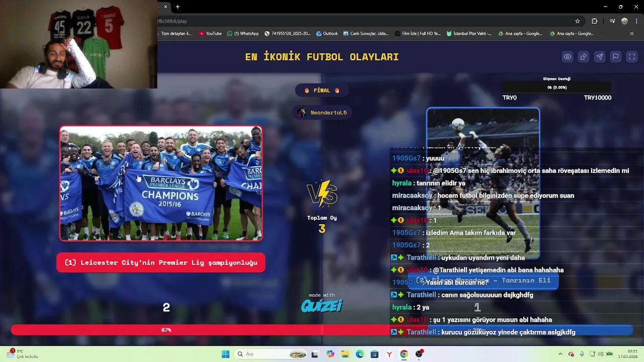Click the Ekipman Desteği donation goal bar
This screenshot has height=362, width=644.
(557, 87)
